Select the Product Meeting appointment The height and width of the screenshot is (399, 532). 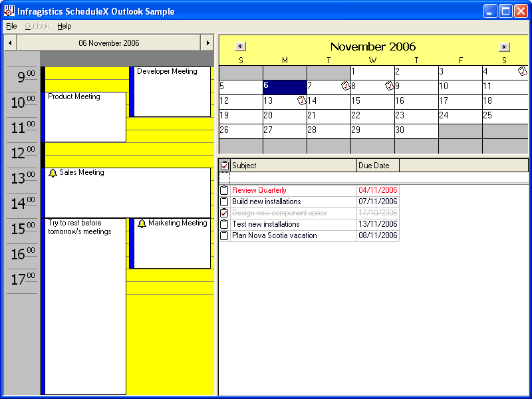(84, 117)
